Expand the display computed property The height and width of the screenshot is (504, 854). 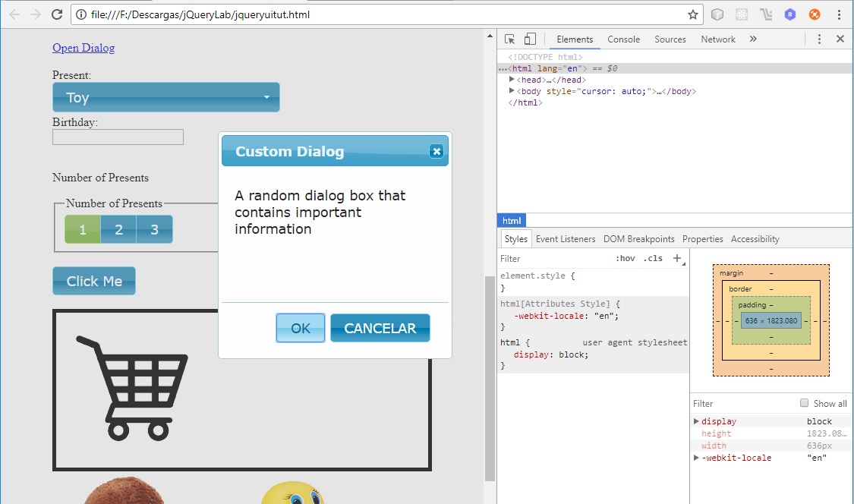click(696, 421)
